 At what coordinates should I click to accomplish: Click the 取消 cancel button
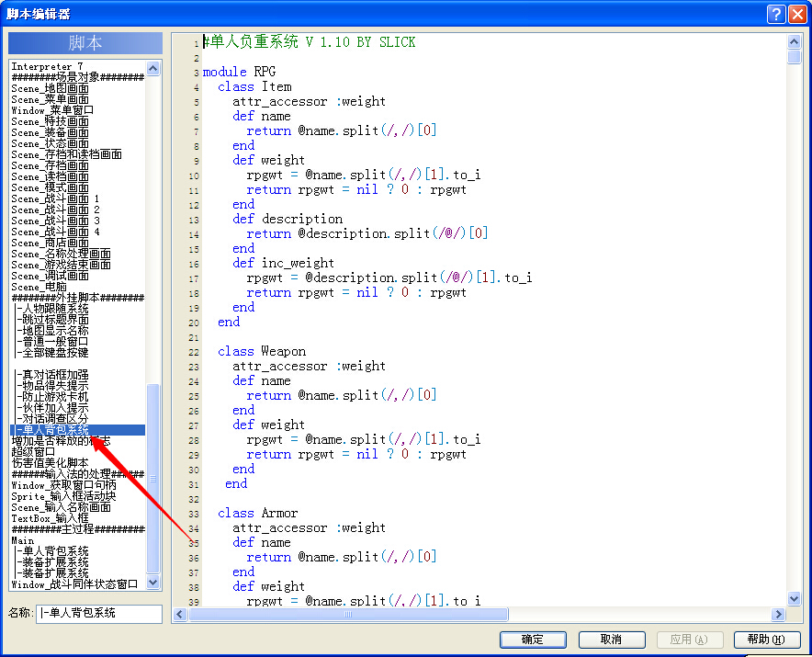612,640
